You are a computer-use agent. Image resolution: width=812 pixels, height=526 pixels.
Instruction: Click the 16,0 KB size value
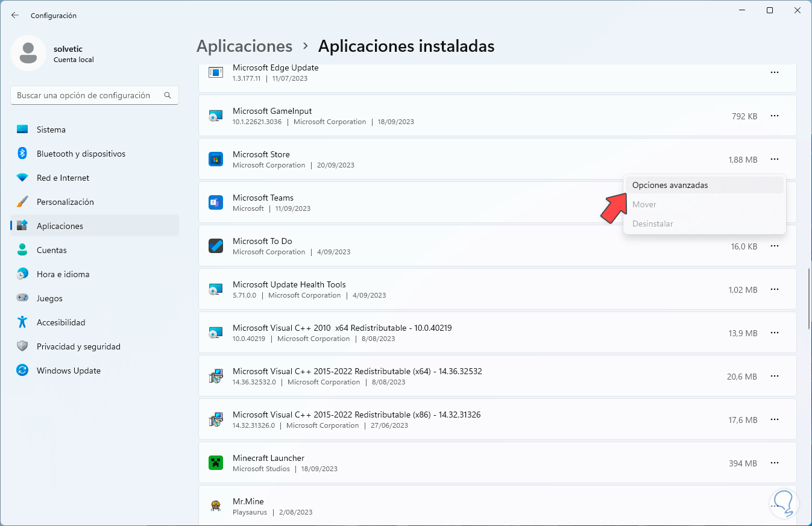tap(744, 246)
